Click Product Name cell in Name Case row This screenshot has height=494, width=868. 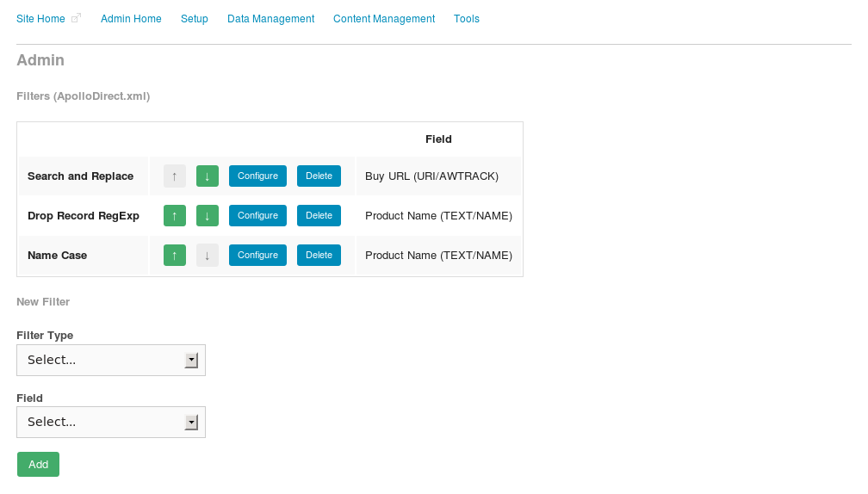coord(438,255)
